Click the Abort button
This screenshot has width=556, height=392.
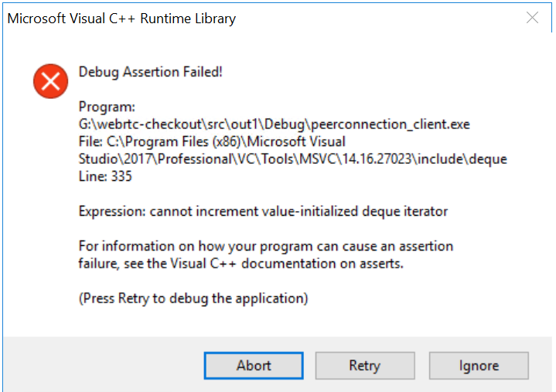(254, 366)
